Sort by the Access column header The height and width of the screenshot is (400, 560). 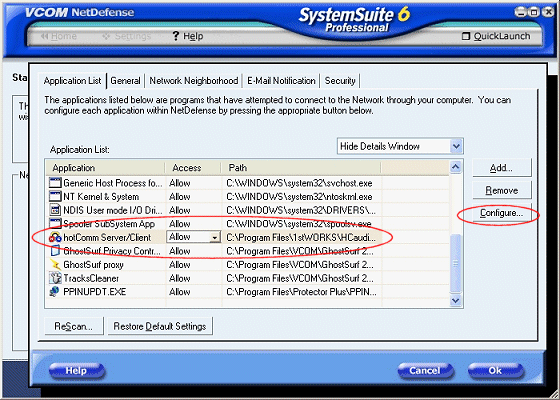(x=193, y=168)
